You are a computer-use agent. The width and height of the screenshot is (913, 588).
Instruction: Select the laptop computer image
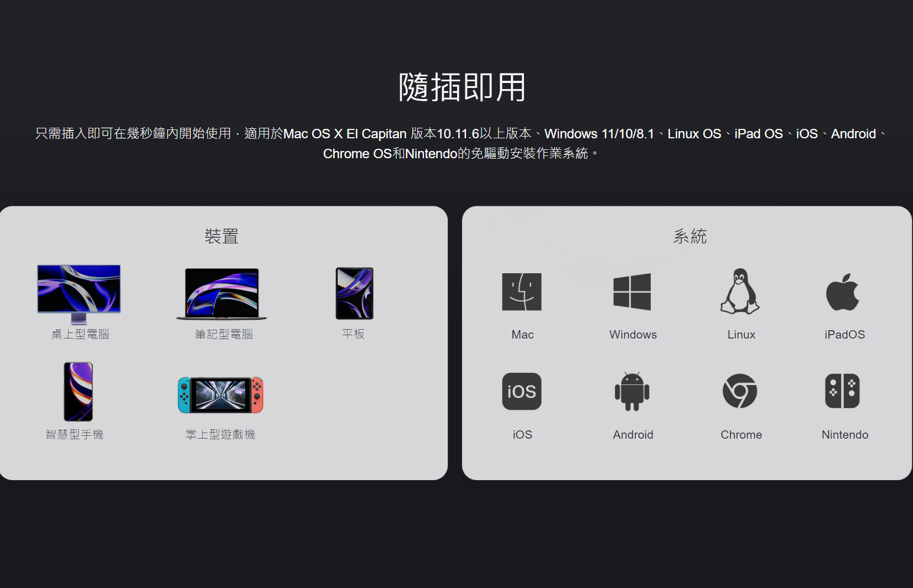pos(221,294)
